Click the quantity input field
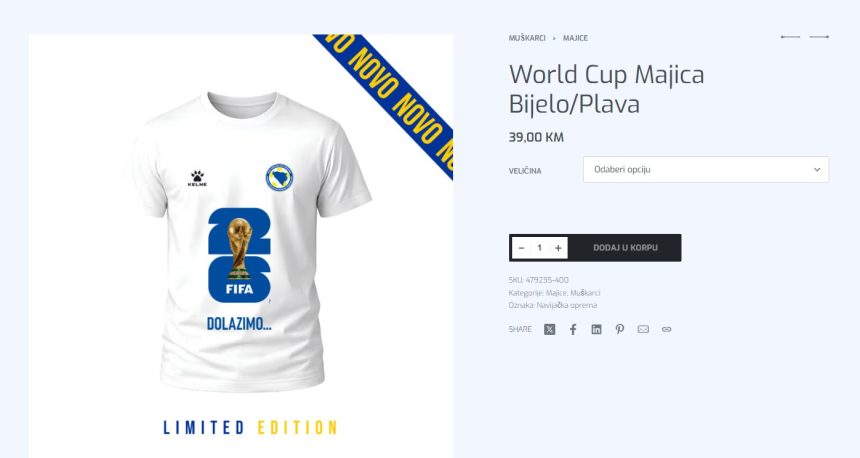860x458 pixels. tap(539, 248)
